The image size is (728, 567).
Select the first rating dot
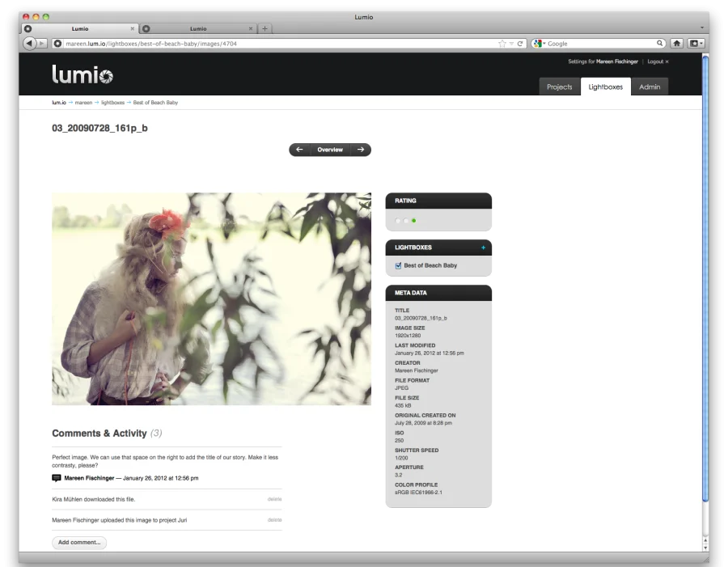(x=398, y=221)
